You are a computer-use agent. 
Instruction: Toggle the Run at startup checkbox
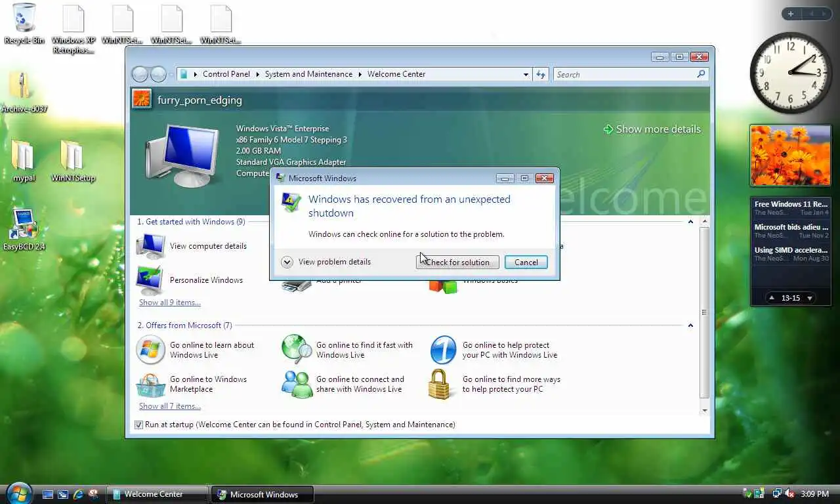138,425
